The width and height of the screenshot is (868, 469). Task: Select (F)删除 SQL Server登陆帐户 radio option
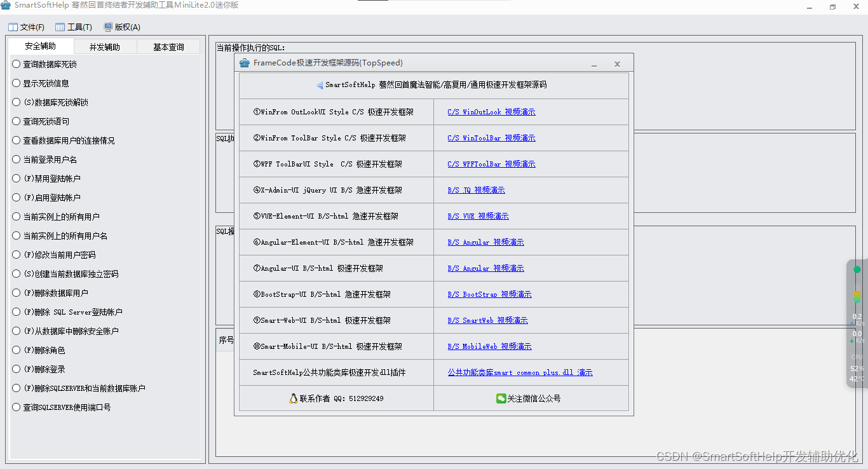(x=67, y=312)
